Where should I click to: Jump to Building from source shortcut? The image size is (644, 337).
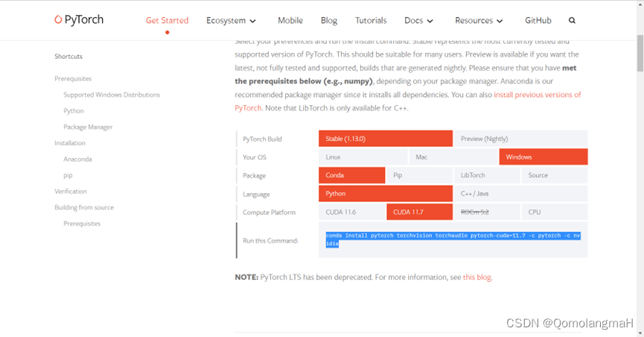[x=84, y=207]
